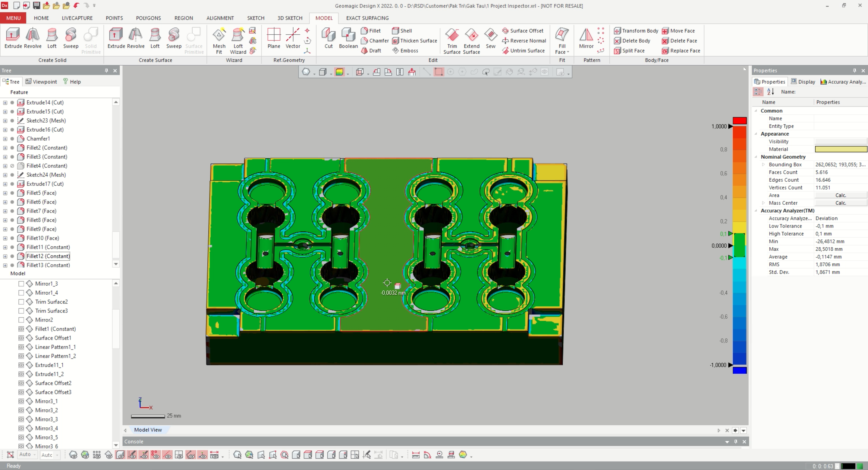Check the Trim Surface2 box

click(21, 302)
